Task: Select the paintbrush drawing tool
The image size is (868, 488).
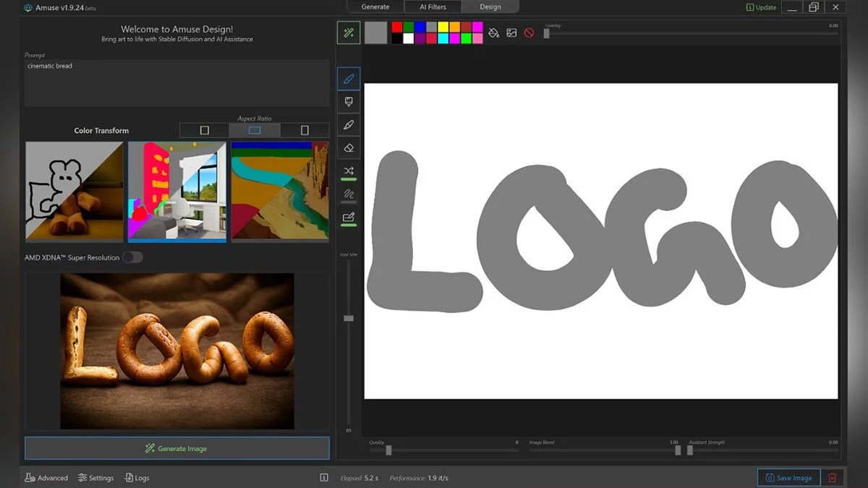Action: click(349, 78)
